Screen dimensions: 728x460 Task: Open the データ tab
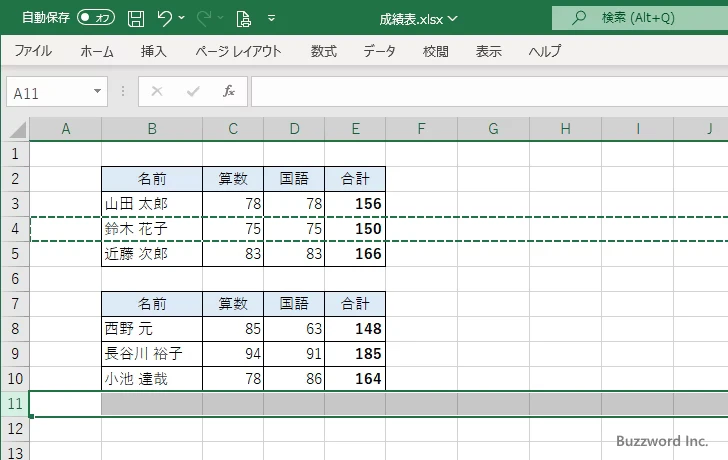(x=379, y=51)
